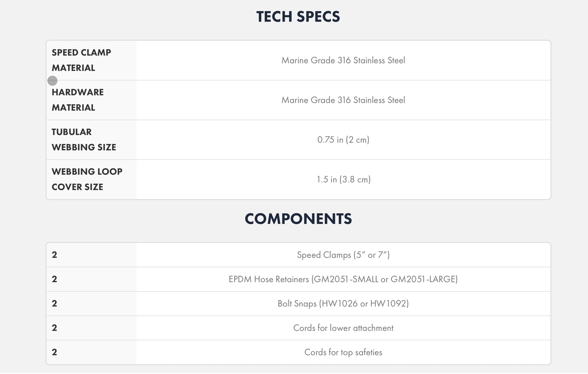The width and height of the screenshot is (588, 374).
Task: Click the 0.75 in (2 cm) value
Action: (343, 140)
